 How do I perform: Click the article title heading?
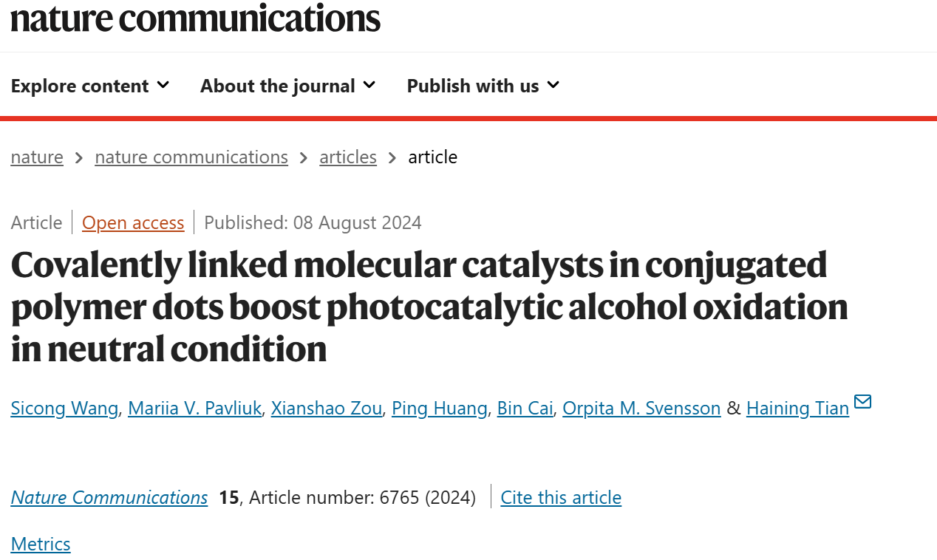(x=429, y=307)
